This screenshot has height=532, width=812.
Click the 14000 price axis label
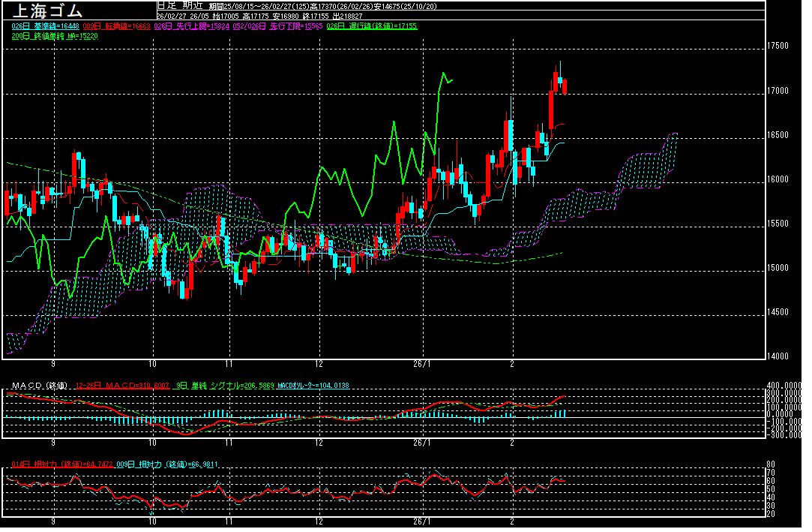779,356
